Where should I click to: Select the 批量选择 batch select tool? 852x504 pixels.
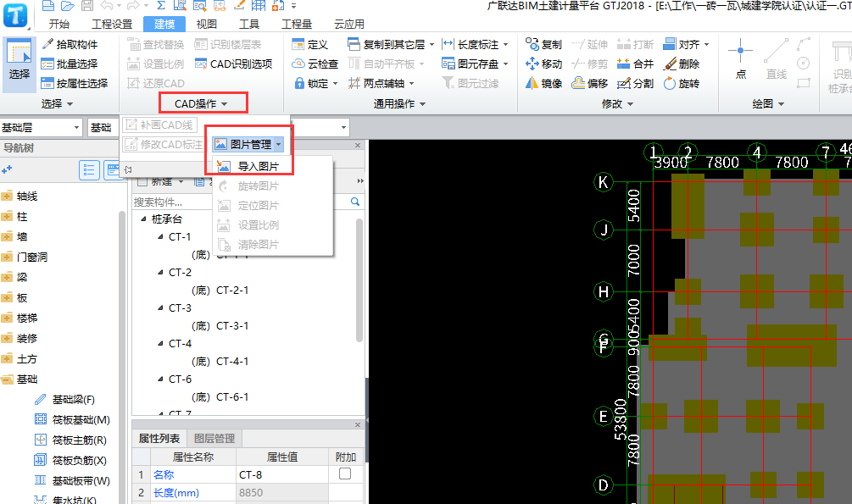click(x=70, y=64)
